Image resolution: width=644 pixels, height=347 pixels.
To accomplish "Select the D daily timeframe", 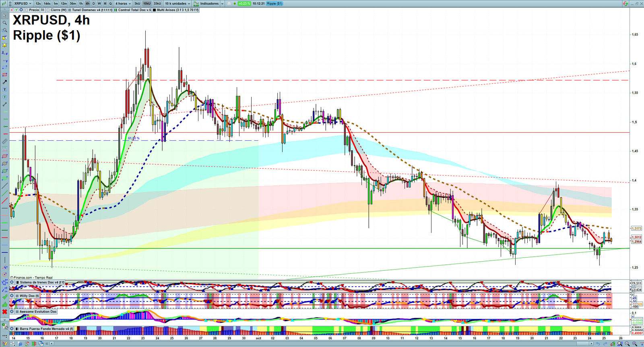I will coord(94,4).
